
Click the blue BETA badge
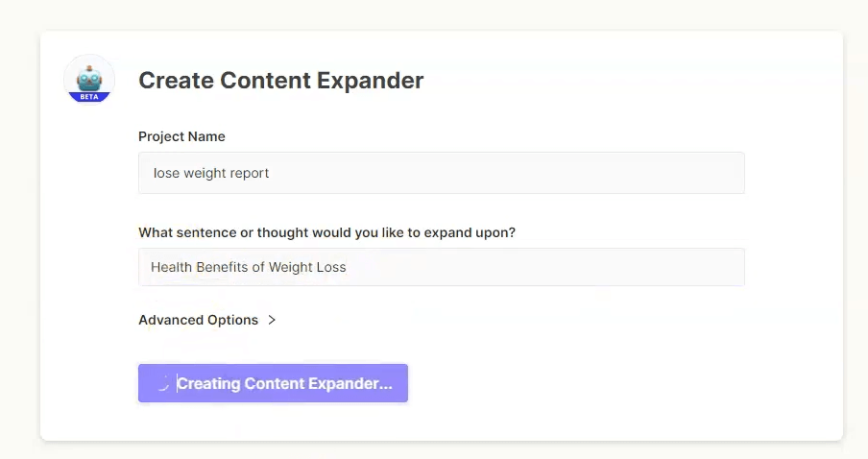pyautogui.click(x=89, y=97)
